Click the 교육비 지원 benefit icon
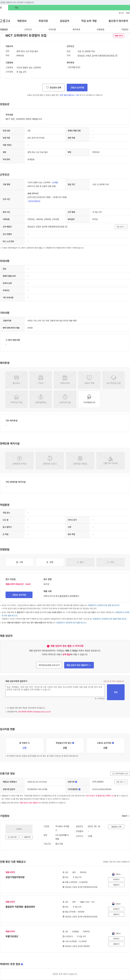Screen dimensions: 130x980 click(x=89, y=380)
